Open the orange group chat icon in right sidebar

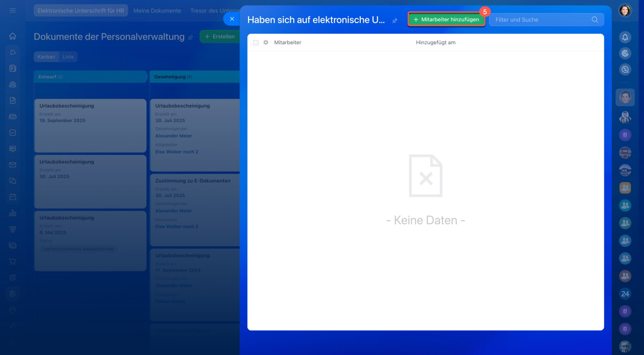tap(625, 188)
